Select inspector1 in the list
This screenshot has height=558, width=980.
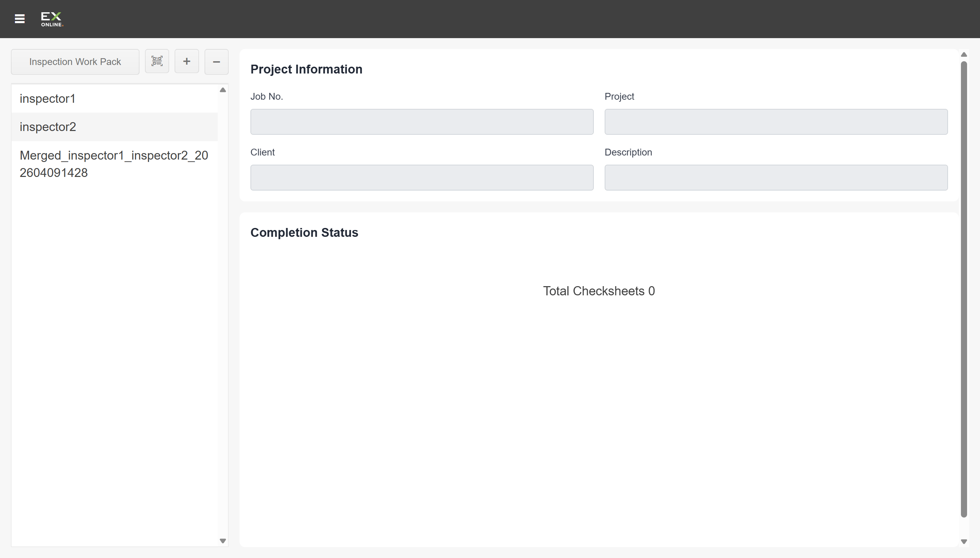pyautogui.click(x=114, y=98)
